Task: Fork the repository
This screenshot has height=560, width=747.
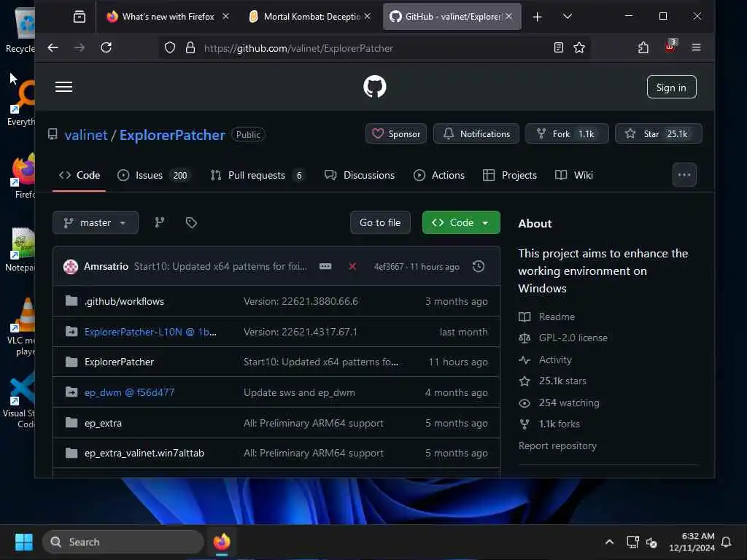Action: coord(567,134)
